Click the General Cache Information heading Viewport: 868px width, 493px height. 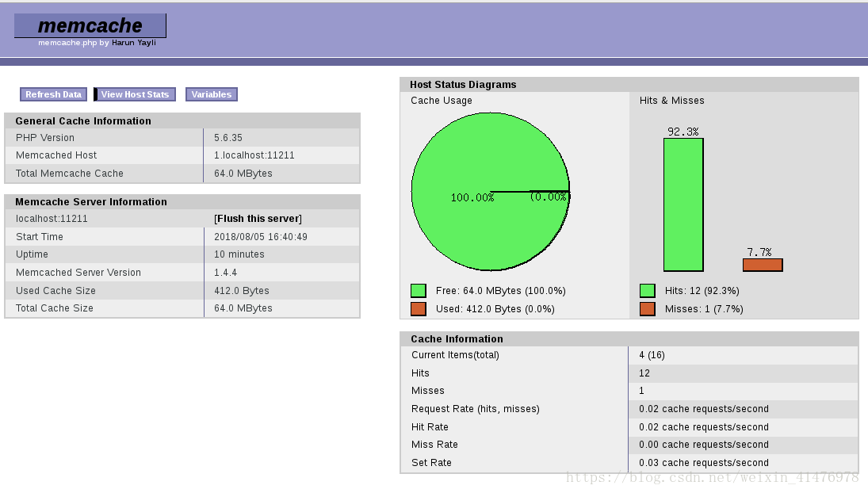coord(83,121)
